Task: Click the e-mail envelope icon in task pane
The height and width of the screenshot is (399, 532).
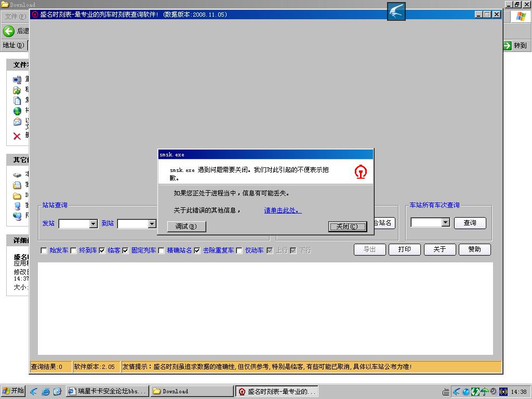Action: 17,122
